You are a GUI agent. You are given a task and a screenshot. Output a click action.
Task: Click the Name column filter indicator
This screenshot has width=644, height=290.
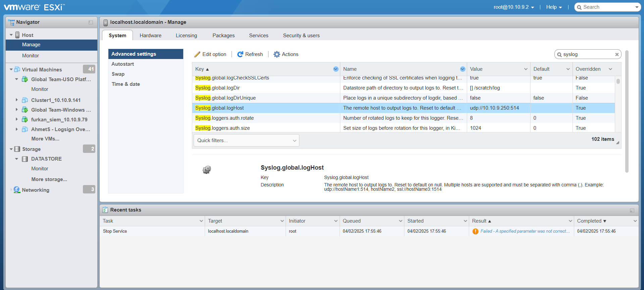463,69
